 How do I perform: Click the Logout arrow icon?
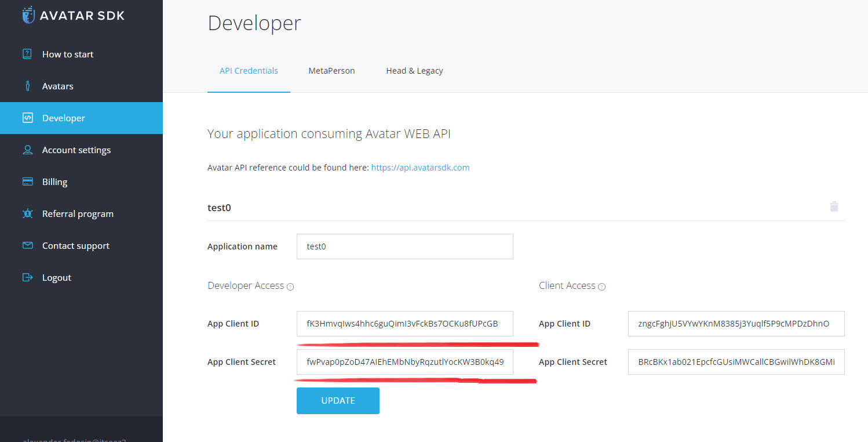(x=27, y=277)
